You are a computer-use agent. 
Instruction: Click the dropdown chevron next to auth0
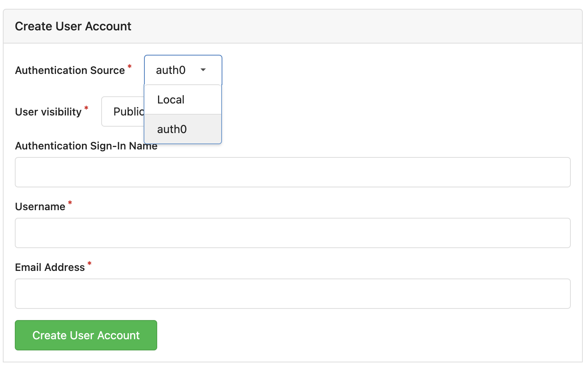click(x=203, y=70)
